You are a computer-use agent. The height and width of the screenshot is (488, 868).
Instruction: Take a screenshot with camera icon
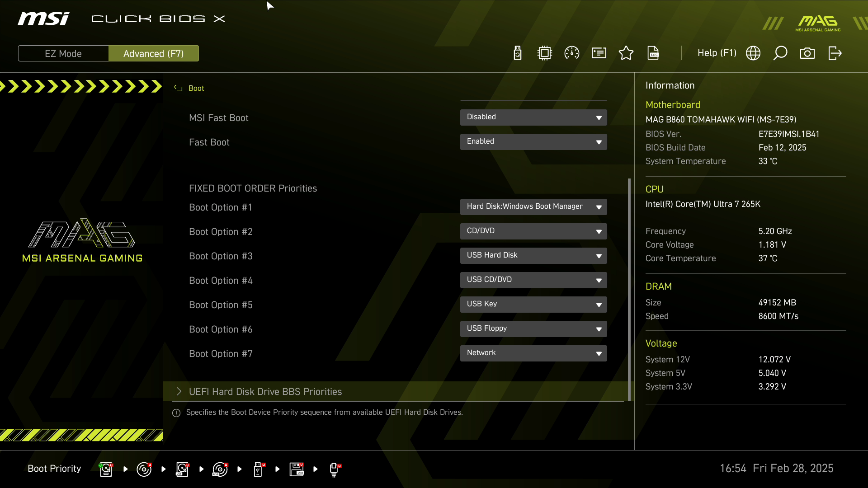807,53
